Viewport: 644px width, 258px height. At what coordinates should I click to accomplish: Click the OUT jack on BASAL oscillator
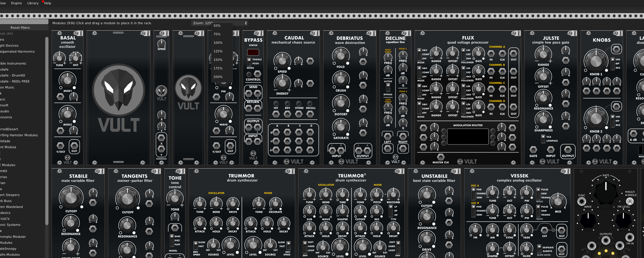pyautogui.click(x=74, y=145)
